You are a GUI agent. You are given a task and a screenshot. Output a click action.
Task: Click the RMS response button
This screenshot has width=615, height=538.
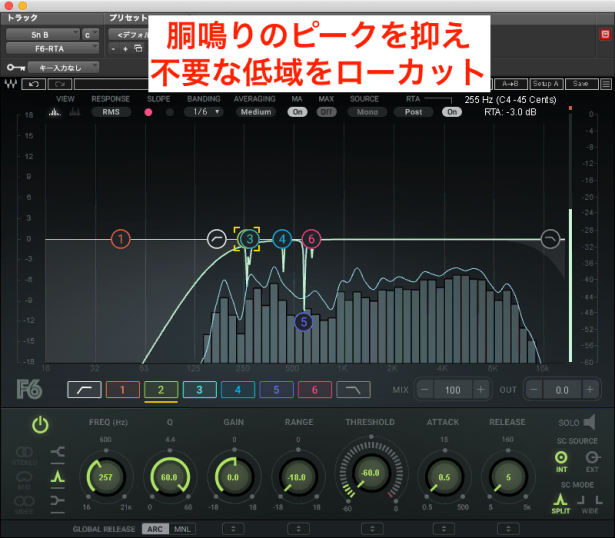tap(111, 112)
